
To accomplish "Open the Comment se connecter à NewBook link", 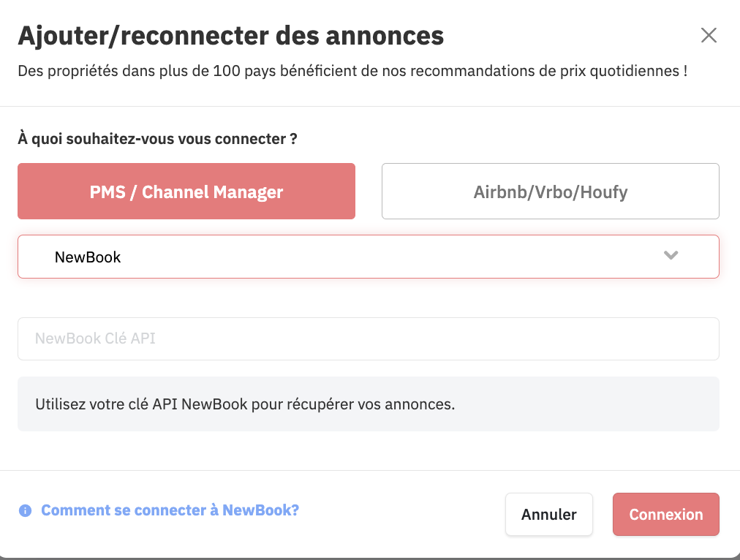I will coord(170,510).
